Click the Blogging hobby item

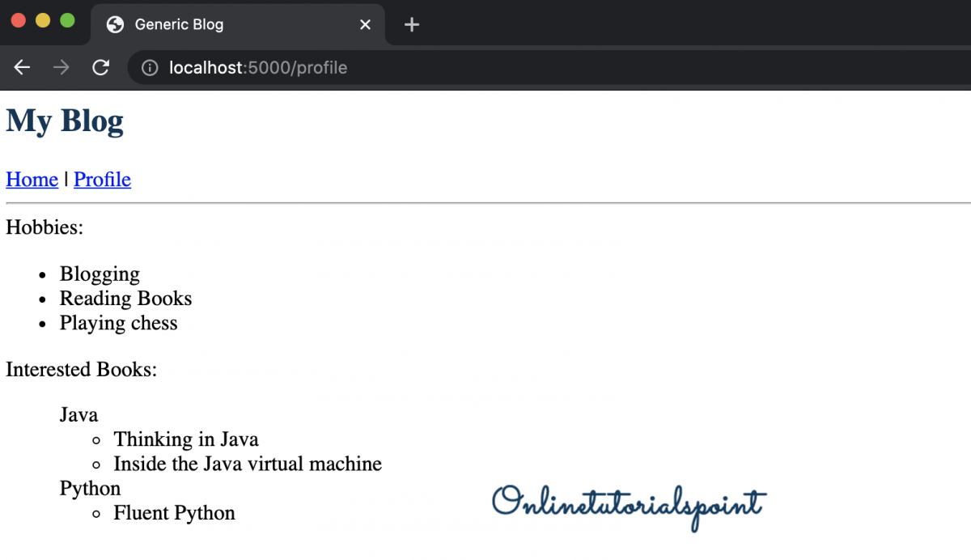(x=100, y=274)
